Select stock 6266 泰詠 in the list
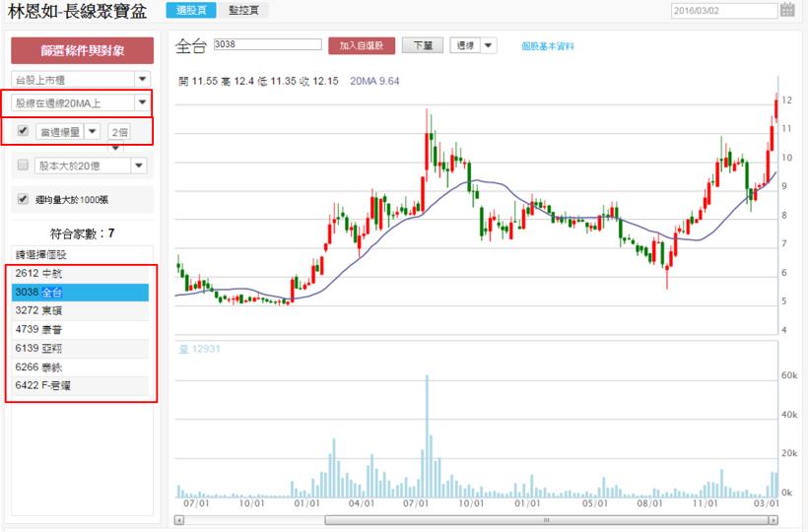The width and height of the screenshot is (808, 532). (x=81, y=367)
